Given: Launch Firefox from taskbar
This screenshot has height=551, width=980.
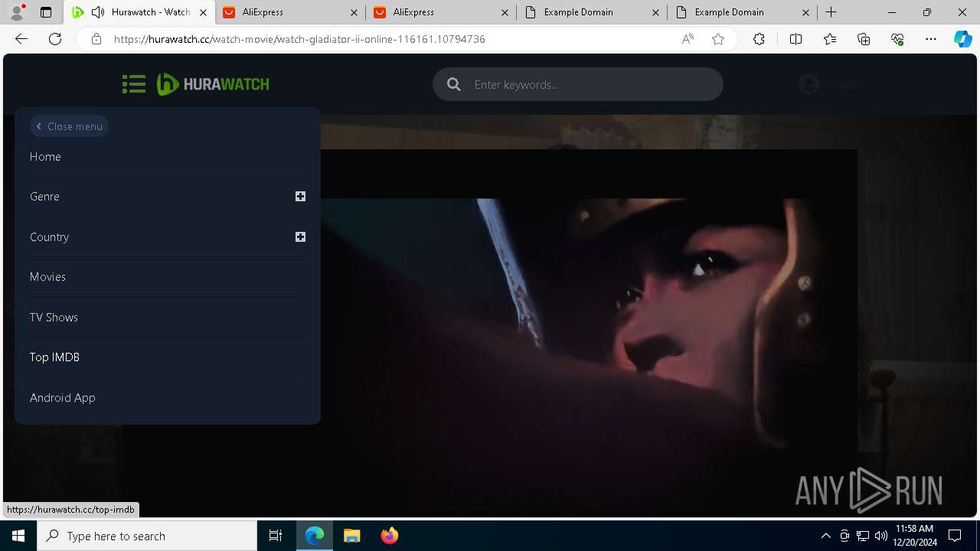Looking at the screenshot, I should pos(390,536).
